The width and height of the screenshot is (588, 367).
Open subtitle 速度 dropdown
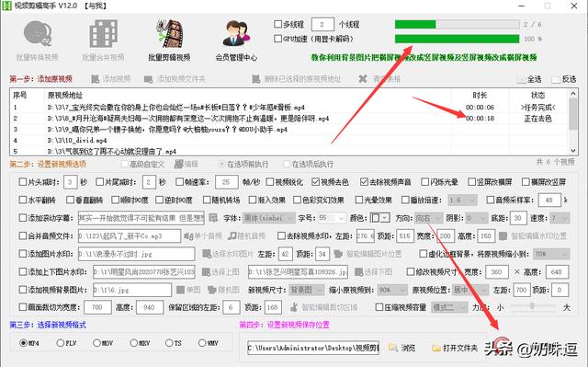(x=560, y=218)
